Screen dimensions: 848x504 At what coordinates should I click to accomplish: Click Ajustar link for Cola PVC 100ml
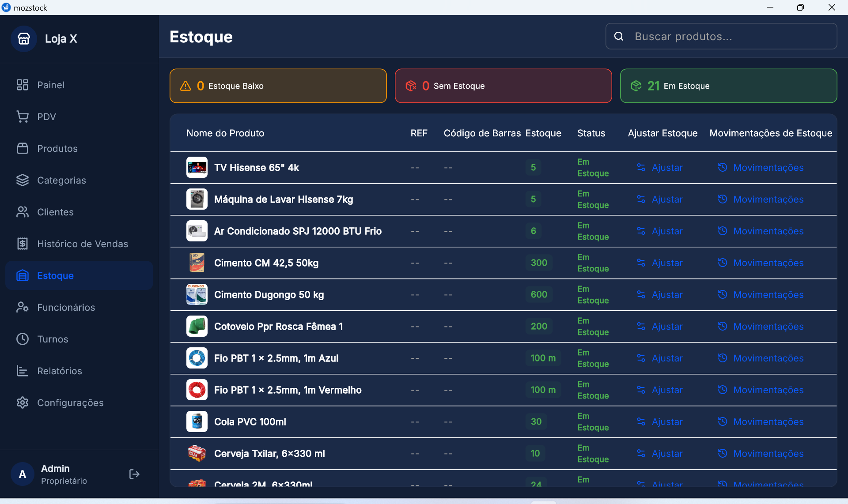[667, 421]
